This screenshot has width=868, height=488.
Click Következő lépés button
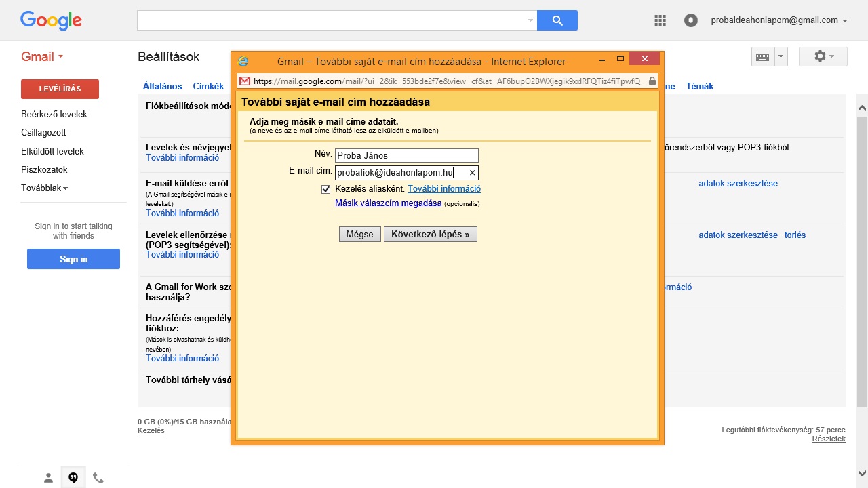point(431,234)
